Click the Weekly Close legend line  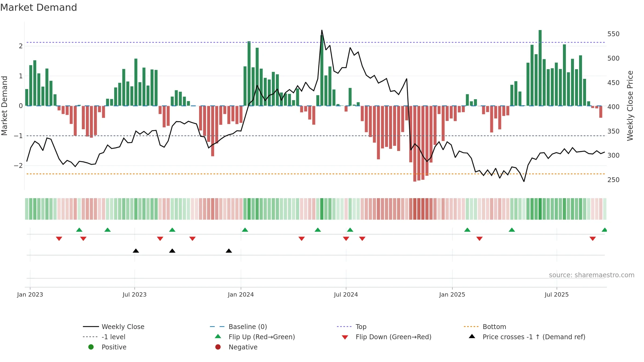[x=91, y=327]
